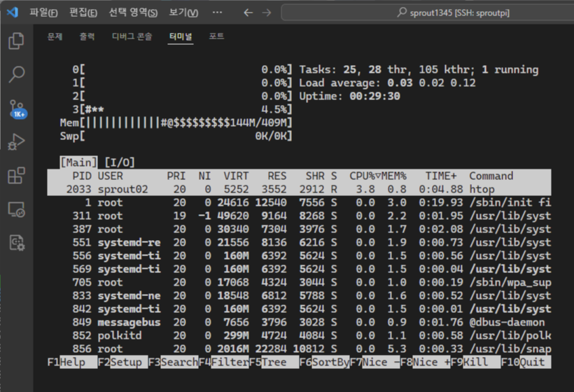Select the snap process row PID 856
The image size is (574, 392).
[x=299, y=349]
